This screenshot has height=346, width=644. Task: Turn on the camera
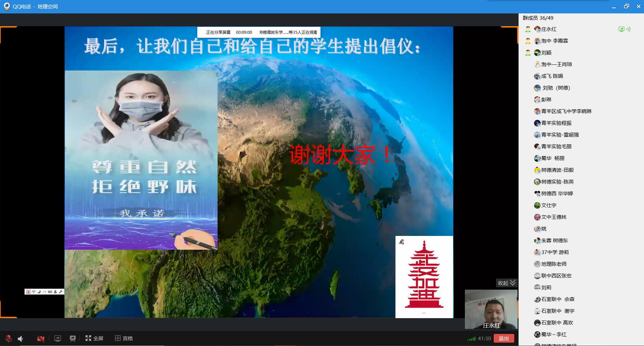click(41, 338)
